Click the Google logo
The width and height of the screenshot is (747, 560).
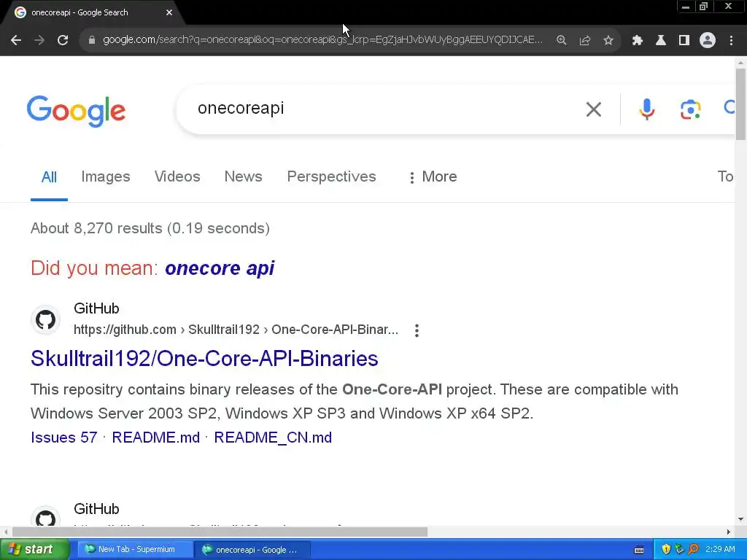[x=76, y=111]
